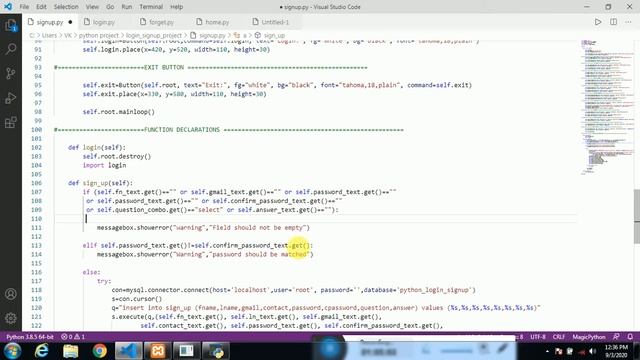Click the vertical editor scrollbar thumb
Image resolution: width=640 pixels, height=360 pixels.
pyautogui.click(x=637, y=216)
